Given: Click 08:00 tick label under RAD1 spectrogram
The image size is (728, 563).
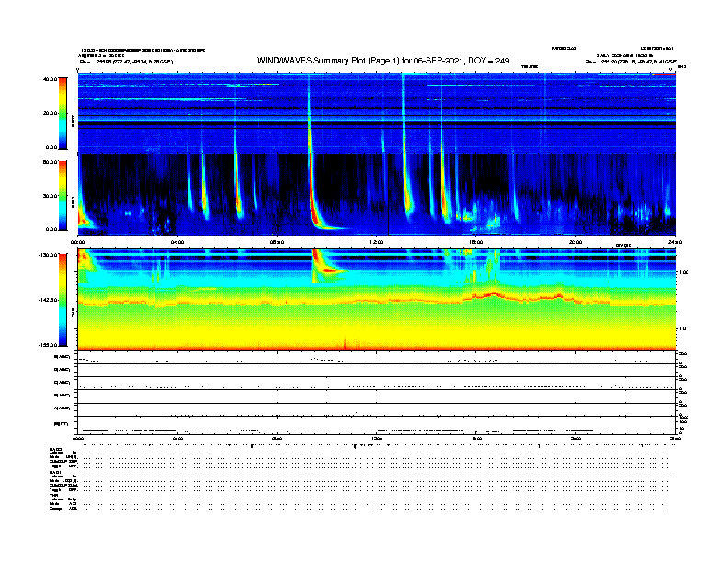Looking at the screenshot, I should click(277, 242).
